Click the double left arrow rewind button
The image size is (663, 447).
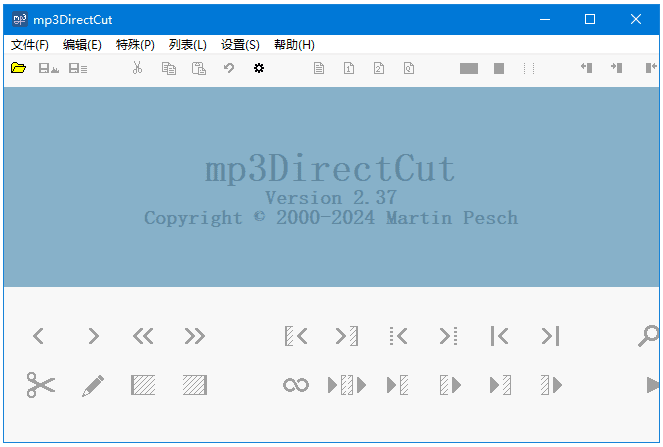tap(143, 337)
